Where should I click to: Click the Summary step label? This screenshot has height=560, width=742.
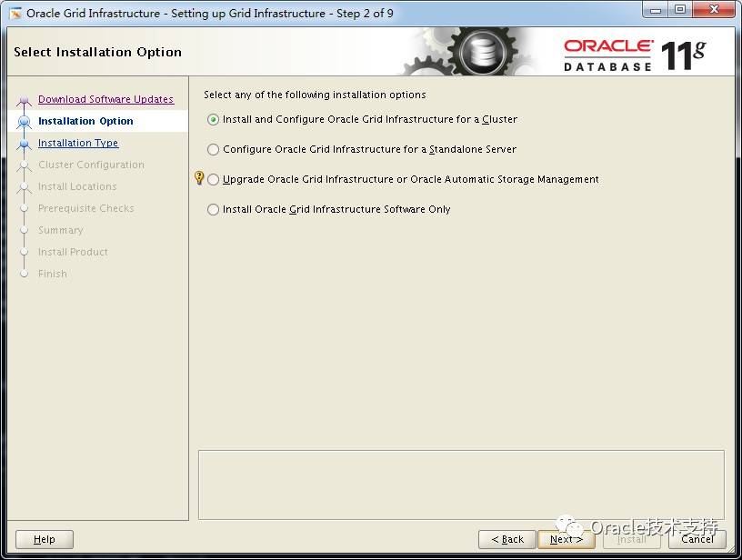(61, 230)
